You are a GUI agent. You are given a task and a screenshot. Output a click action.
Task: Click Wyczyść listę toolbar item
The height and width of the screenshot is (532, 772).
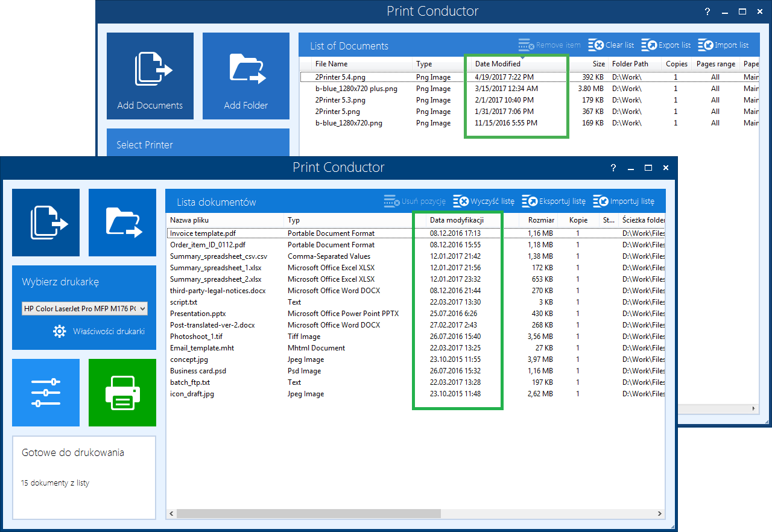click(484, 201)
